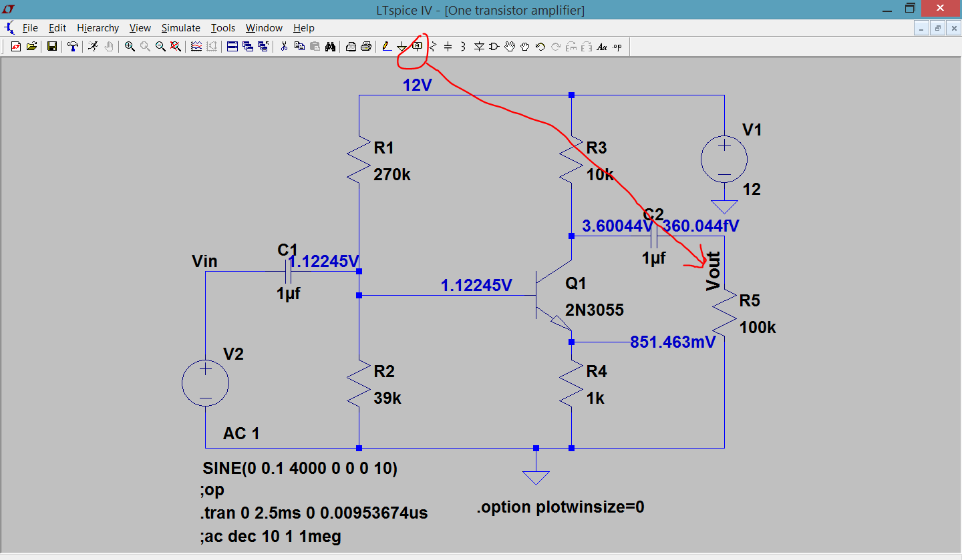Click the '360.044fV' output voltage label
The height and width of the screenshot is (560, 962).
(701, 226)
